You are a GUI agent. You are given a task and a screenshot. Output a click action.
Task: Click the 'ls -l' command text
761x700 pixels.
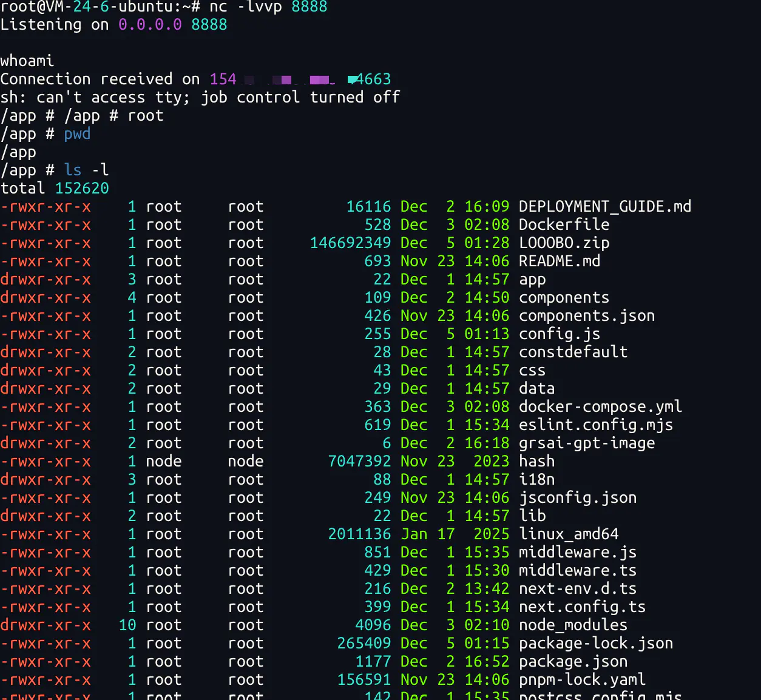pyautogui.click(x=86, y=170)
